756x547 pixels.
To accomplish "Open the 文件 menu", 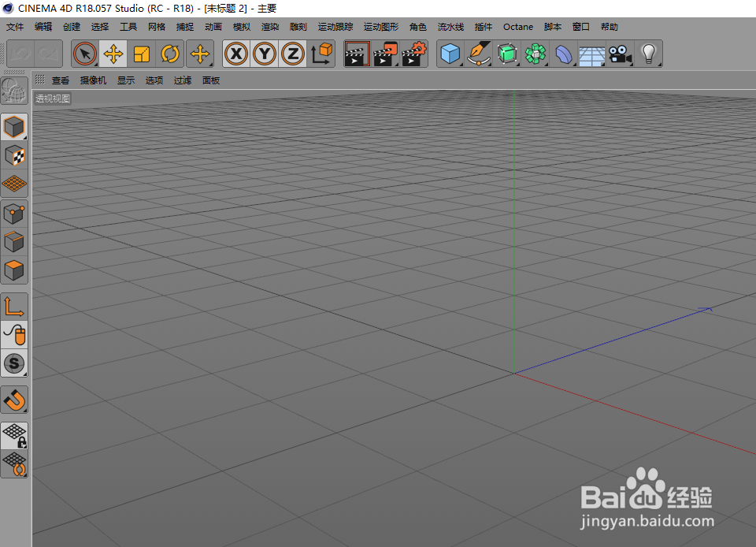I will (x=14, y=27).
